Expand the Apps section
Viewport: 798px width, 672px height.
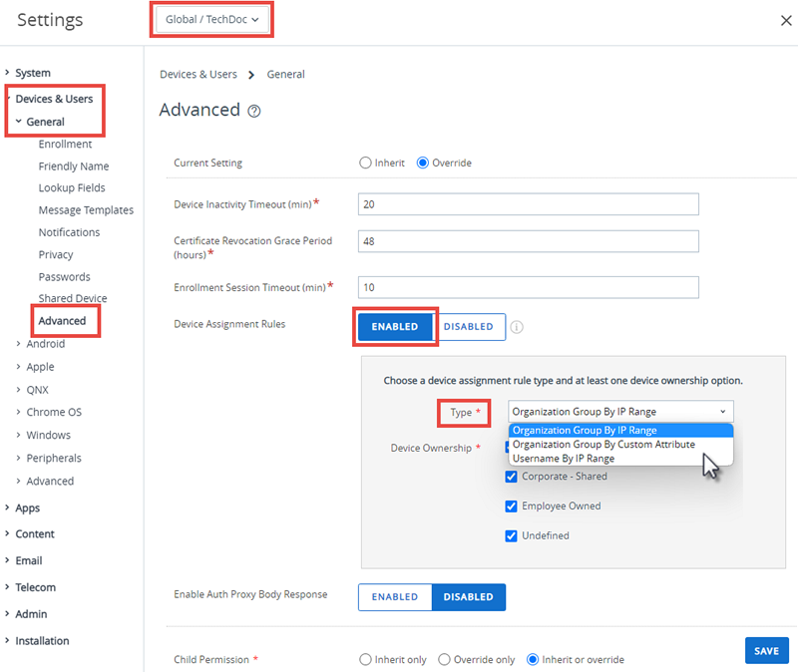pos(8,507)
